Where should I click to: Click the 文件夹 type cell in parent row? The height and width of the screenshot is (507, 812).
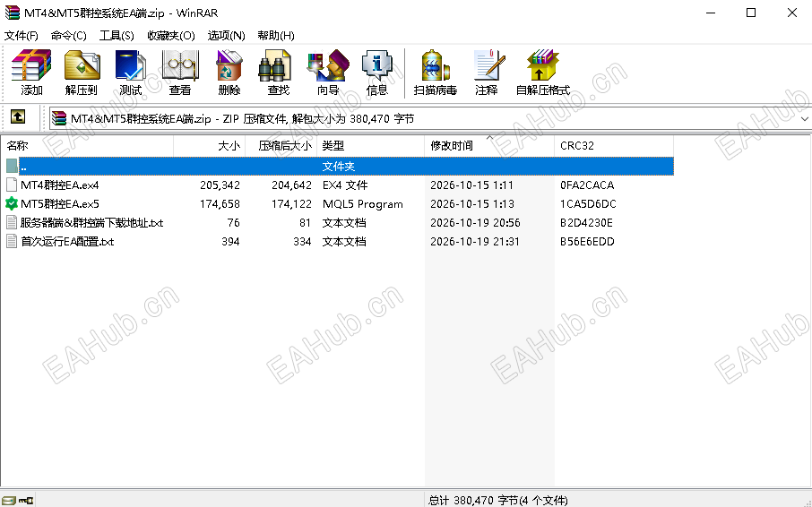(x=339, y=166)
